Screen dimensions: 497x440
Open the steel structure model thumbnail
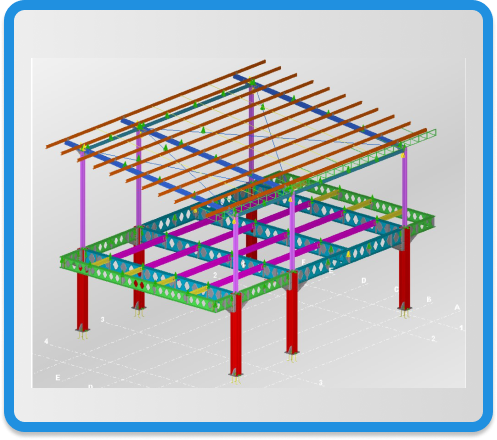point(249,223)
